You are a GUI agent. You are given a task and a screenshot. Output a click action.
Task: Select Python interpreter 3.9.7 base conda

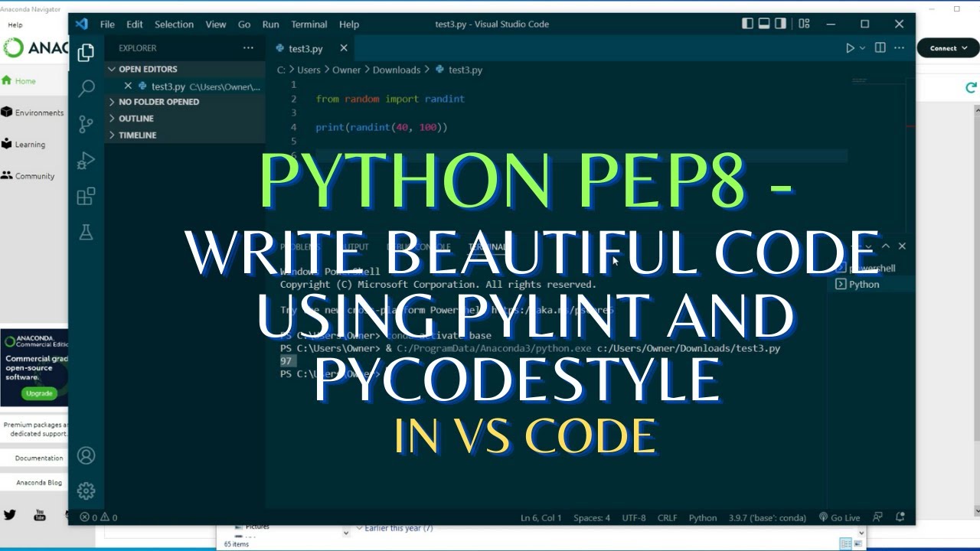coord(766,517)
